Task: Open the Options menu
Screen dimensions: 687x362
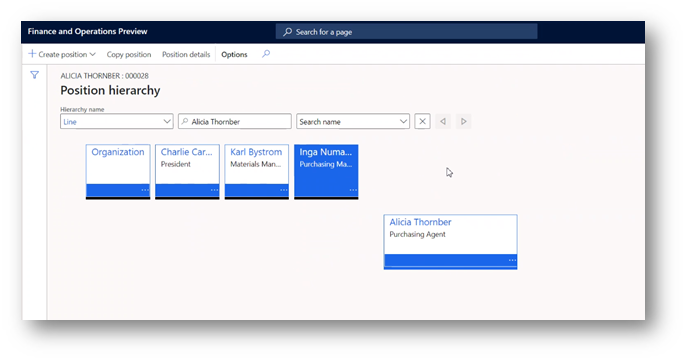Action: point(234,54)
